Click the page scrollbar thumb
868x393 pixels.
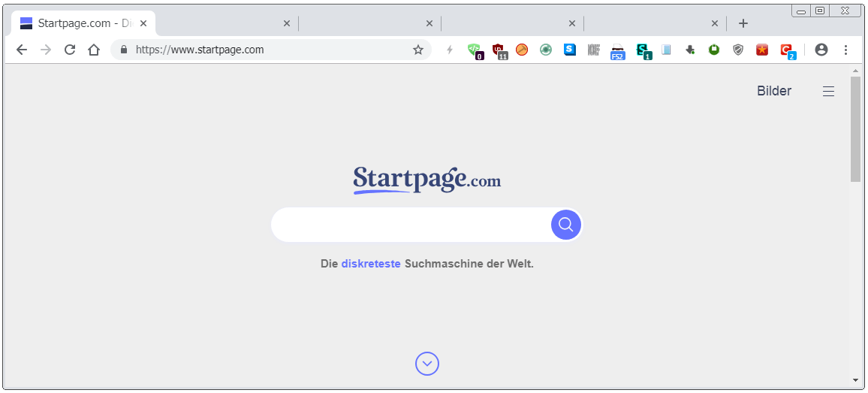coord(855,128)
